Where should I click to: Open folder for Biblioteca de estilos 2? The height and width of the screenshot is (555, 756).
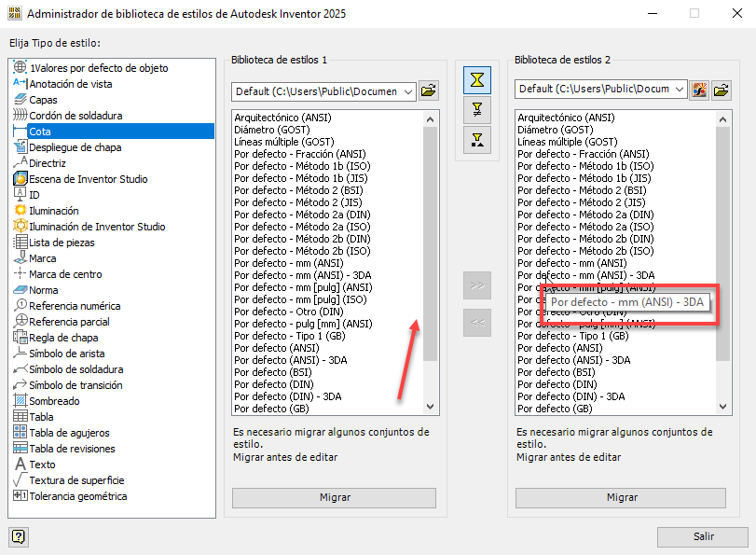(x=722, y=90)
